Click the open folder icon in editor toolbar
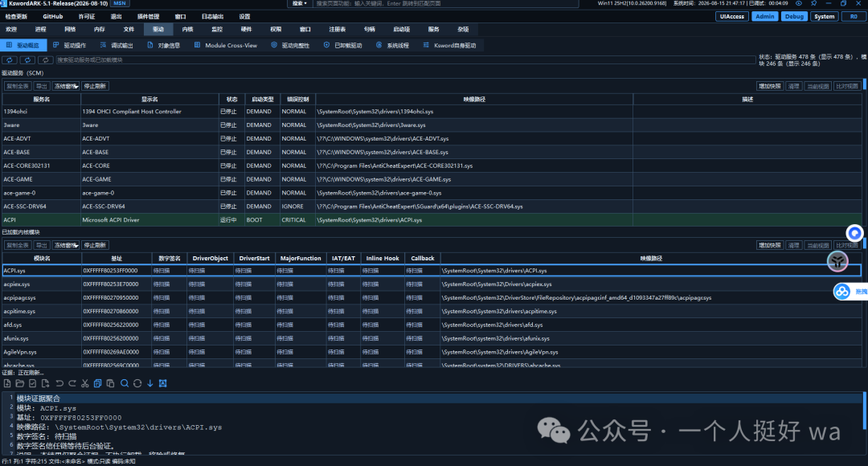The image size is (868, 466). click(20, 383)
